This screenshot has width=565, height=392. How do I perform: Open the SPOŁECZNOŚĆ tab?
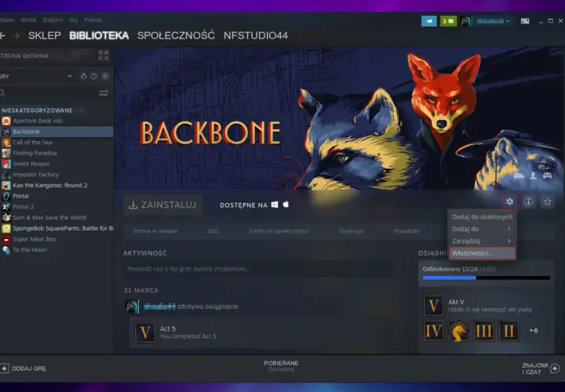(176, 35)
